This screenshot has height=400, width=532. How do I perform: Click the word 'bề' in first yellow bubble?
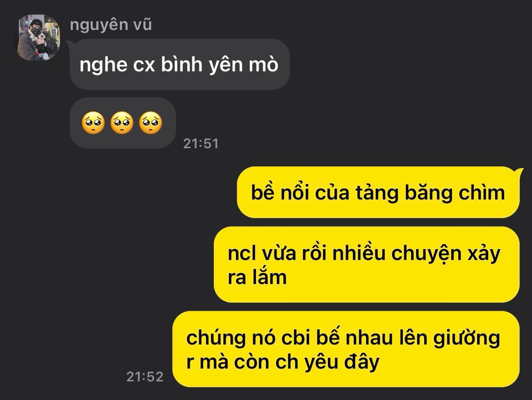pos(262,192)
